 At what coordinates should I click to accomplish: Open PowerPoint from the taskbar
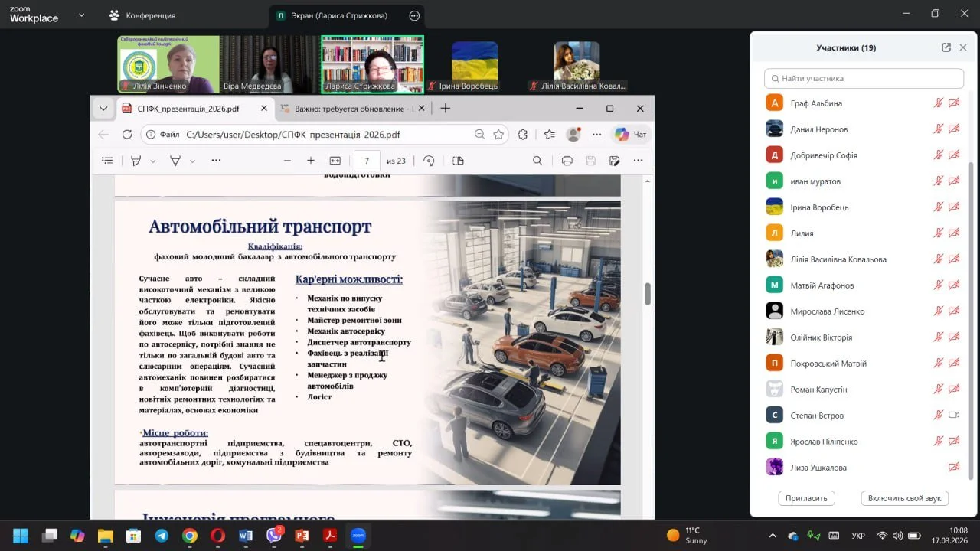coord(302,536)
